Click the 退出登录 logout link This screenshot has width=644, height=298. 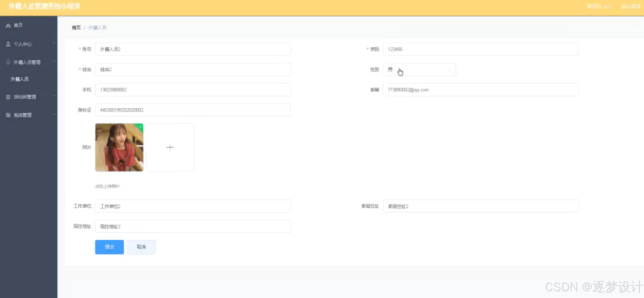[x=630, y=6]
